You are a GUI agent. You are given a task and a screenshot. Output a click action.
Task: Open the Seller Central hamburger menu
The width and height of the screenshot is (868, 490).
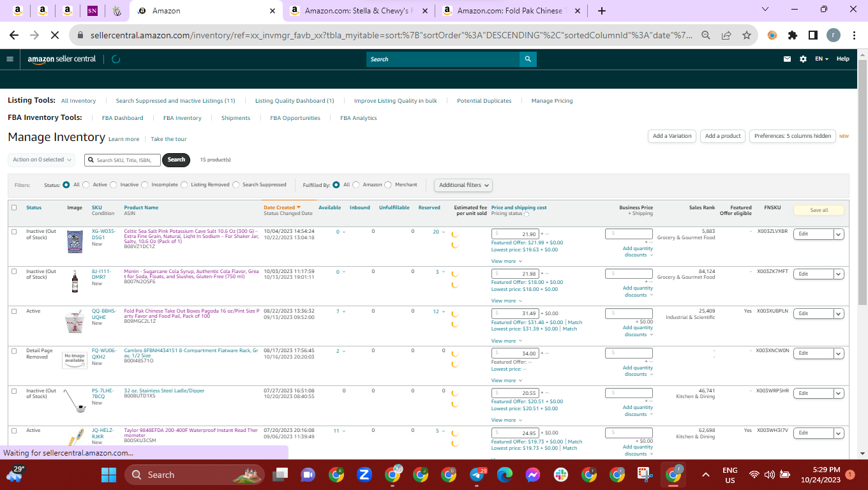(10, 59)
